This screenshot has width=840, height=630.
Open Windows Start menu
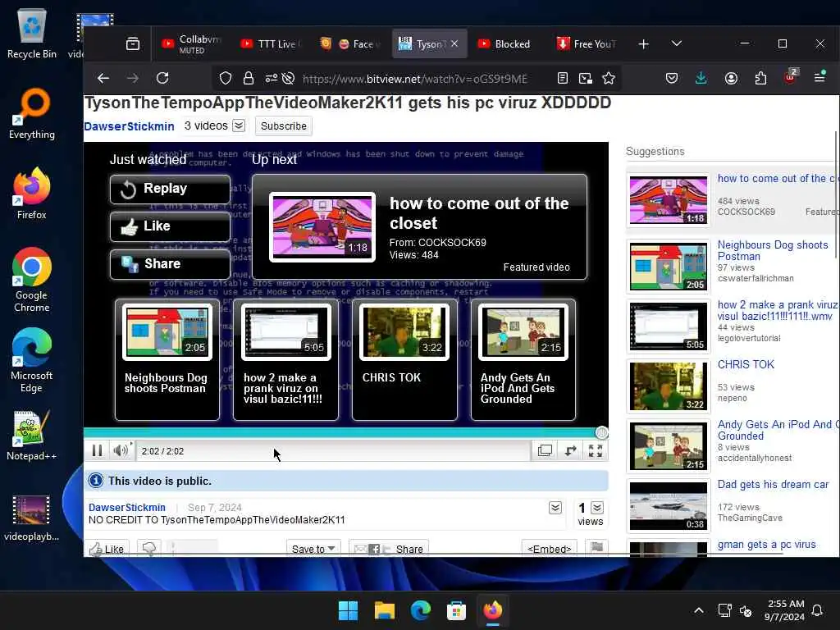tap(348, 610)
